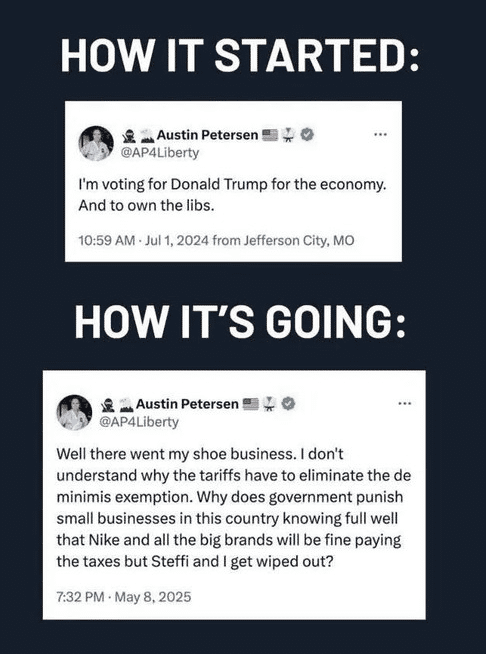Open the three-dot menu on the Trump economy tweet
The image size is (486, 654).
(x=380, y=135)
